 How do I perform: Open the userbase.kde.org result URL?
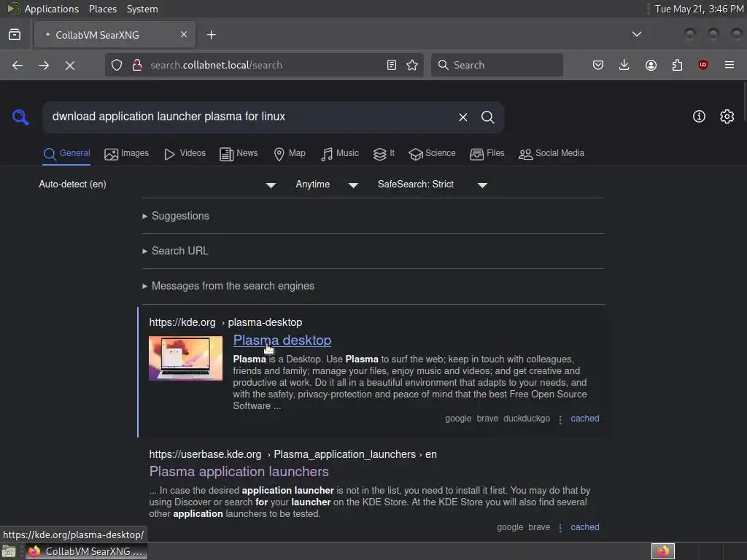293,454
